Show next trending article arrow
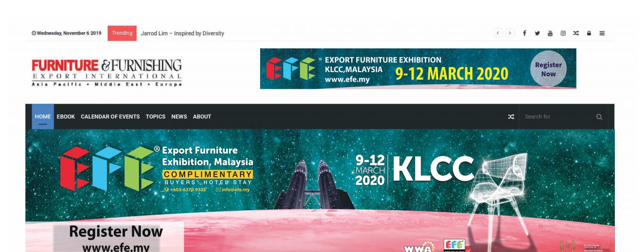Viewport: 644px width, 252px height. coord(510,33)
